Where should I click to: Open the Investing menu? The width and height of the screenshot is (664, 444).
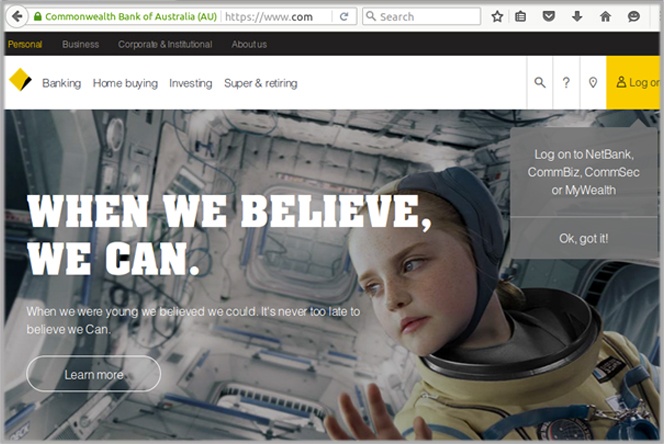[x=191, y=83]
